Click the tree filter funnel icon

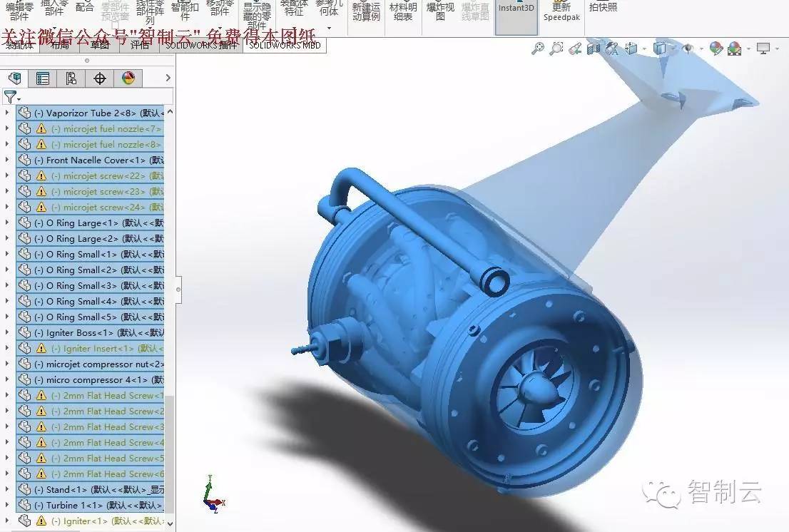(9, 96)
